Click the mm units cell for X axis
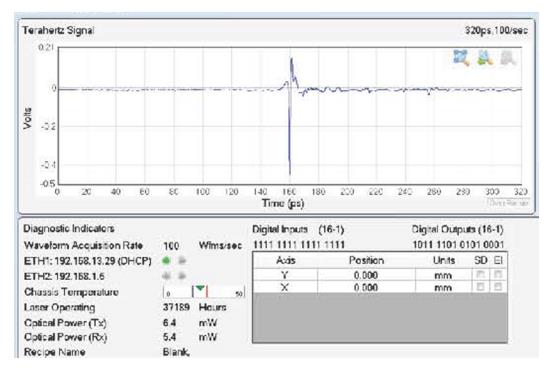 pyautogui.click(x=443, y=288)
